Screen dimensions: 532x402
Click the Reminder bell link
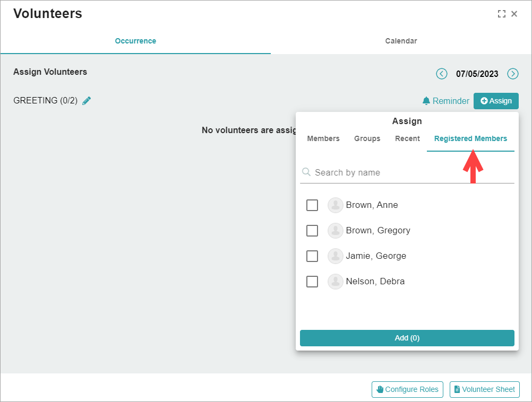point(445,101)
